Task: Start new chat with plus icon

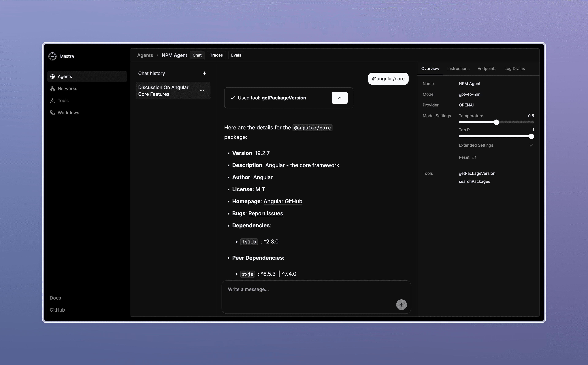Action: point(204,73)
